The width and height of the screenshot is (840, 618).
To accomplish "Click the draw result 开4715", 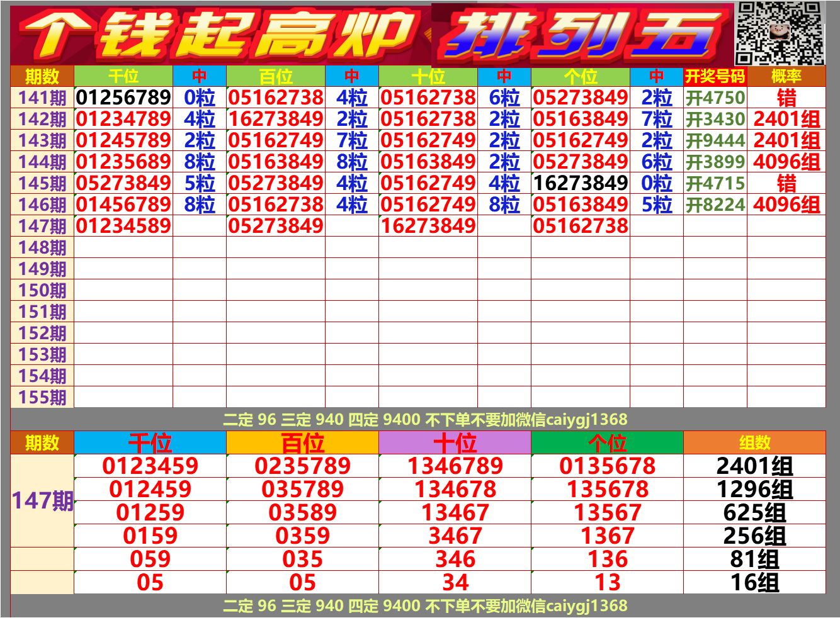I will pos(715,183).
